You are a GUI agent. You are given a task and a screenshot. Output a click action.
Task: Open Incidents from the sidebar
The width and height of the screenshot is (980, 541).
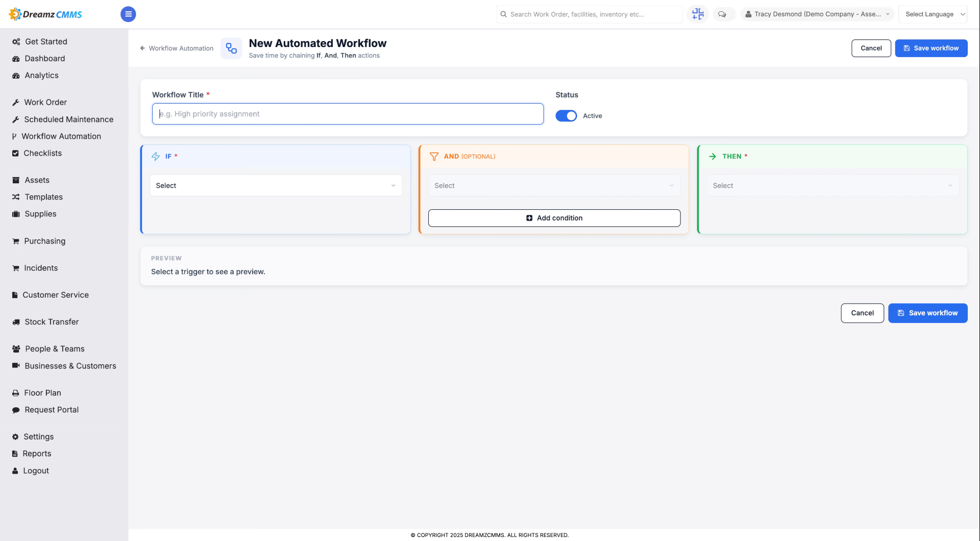[41, 268]
